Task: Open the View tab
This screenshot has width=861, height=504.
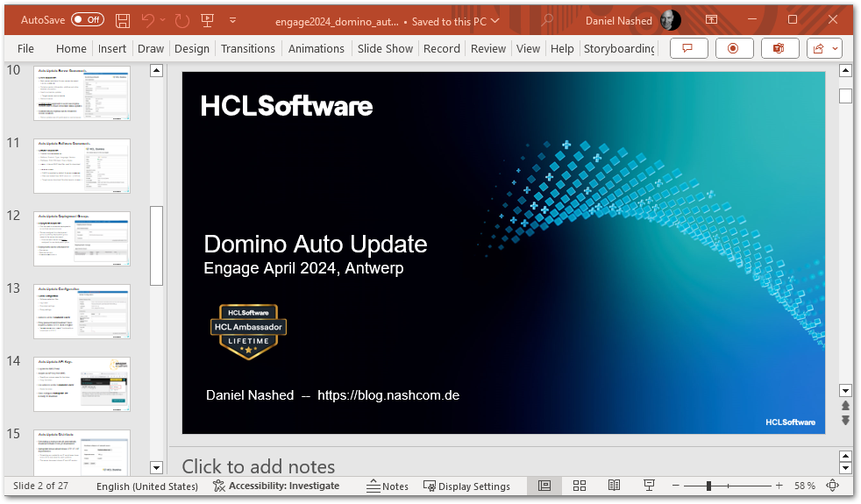Action: (528, 48)
